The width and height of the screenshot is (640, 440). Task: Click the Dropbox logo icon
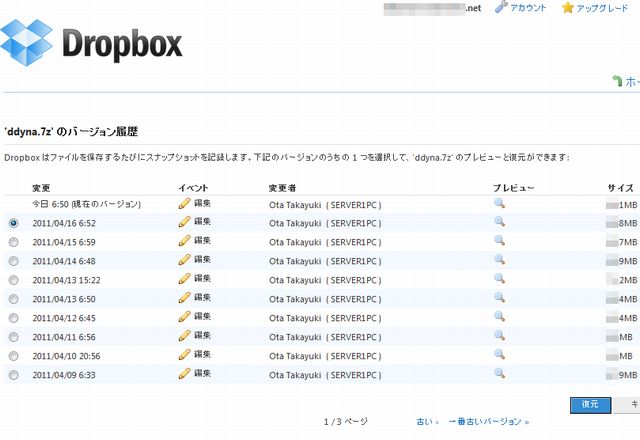[27, 42]
